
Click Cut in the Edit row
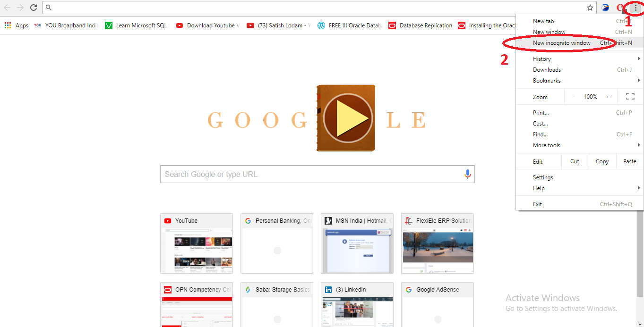click(x=575, y=161)
